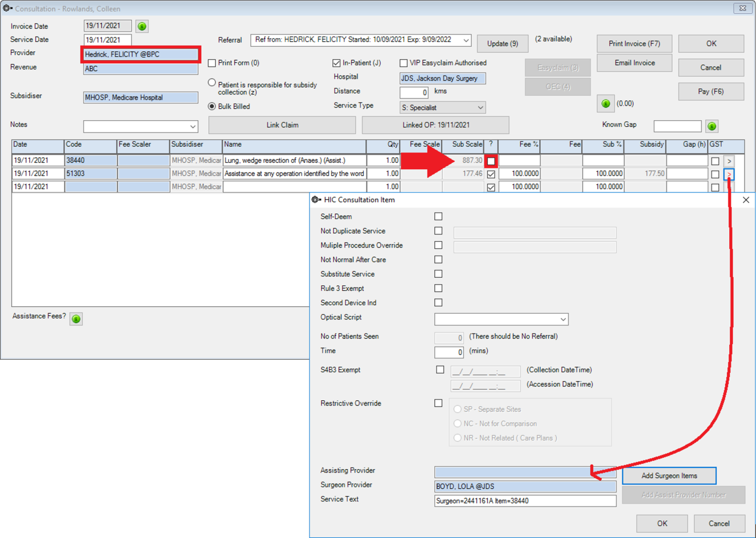
Task: Click the Name column header
Action: 294,145
